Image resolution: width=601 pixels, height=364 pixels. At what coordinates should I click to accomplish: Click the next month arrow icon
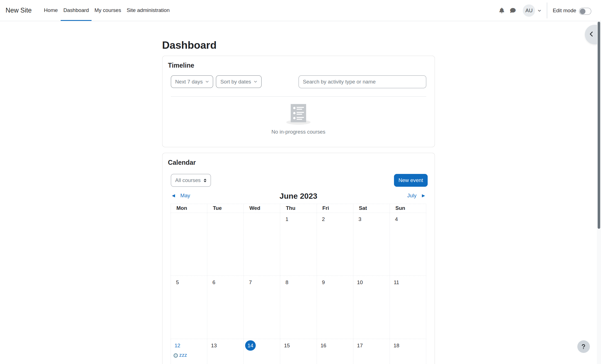[x=423, y=196]
